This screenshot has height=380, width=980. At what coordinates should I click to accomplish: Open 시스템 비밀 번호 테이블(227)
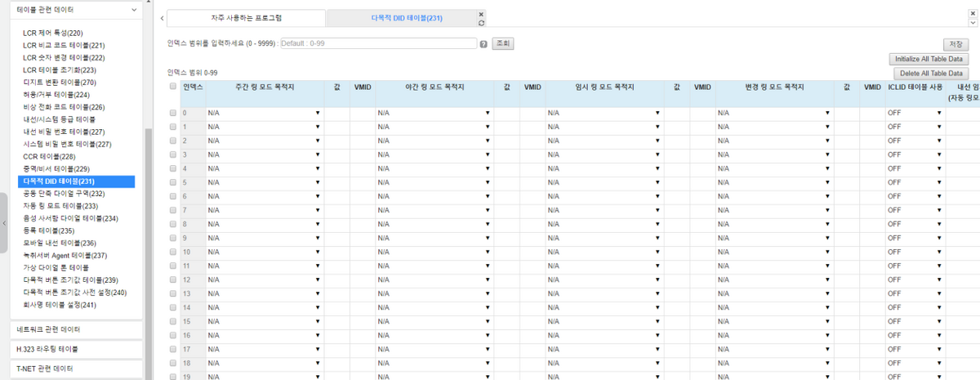coord(67,144)
